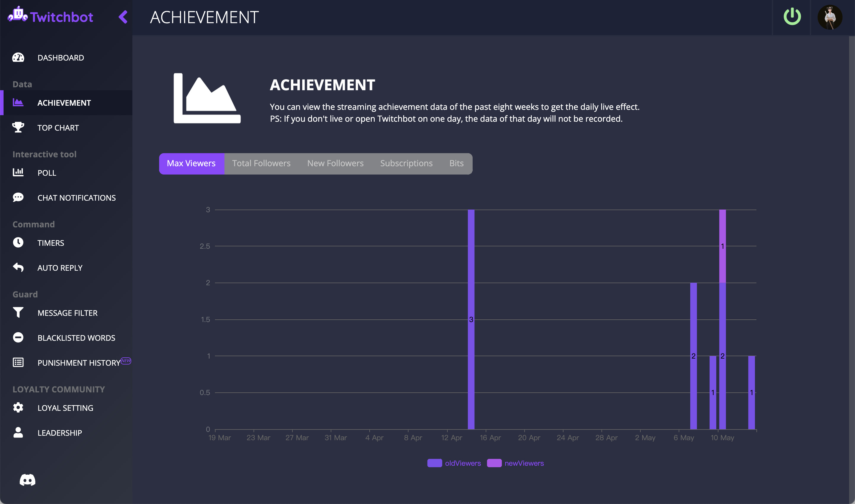855x504 pixels.
Task: Open Chat Notifications settings
Action: pos(76,198)
